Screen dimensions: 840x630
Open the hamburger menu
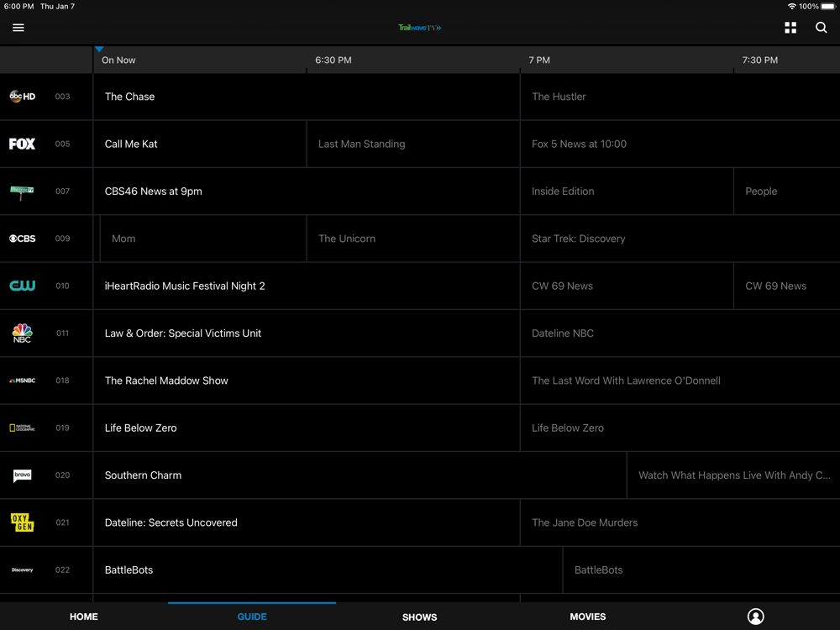pos(18,28)
